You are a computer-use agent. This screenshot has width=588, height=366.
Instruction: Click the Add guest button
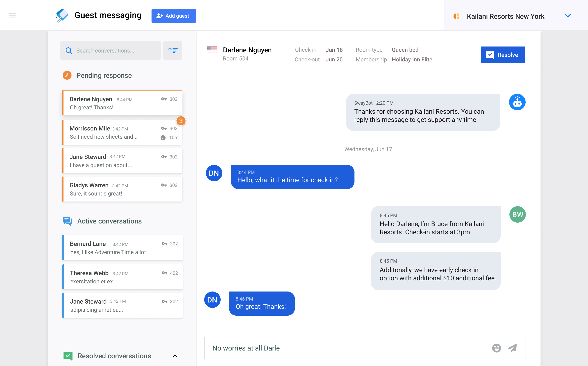click(x=173, y=16)
